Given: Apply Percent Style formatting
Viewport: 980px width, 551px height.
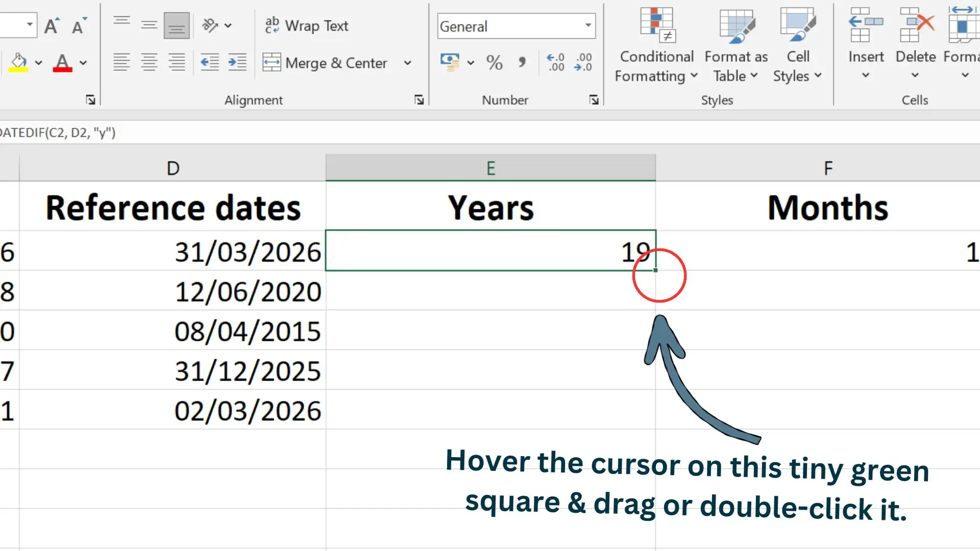Looking at the screenshot, I should 494,62.
